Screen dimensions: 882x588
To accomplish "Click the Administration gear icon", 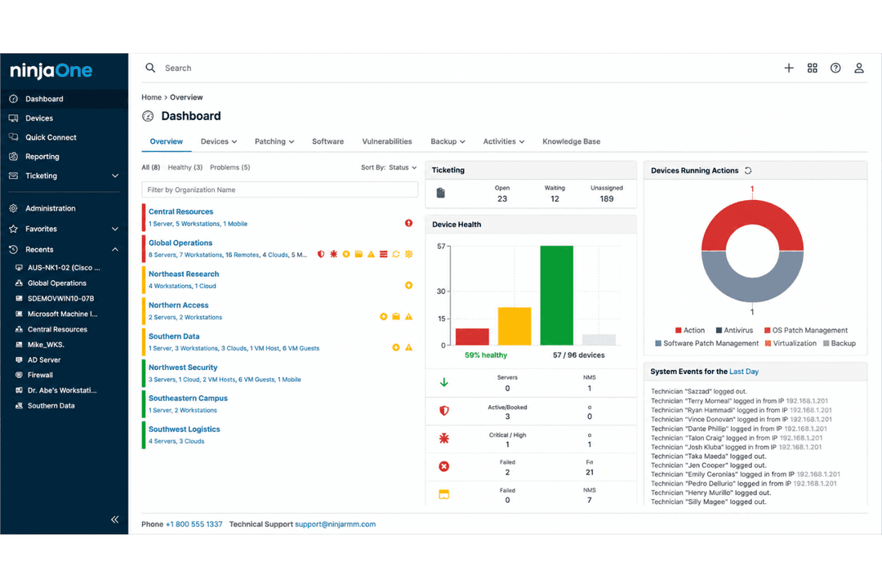I will (x=14, y=208).
